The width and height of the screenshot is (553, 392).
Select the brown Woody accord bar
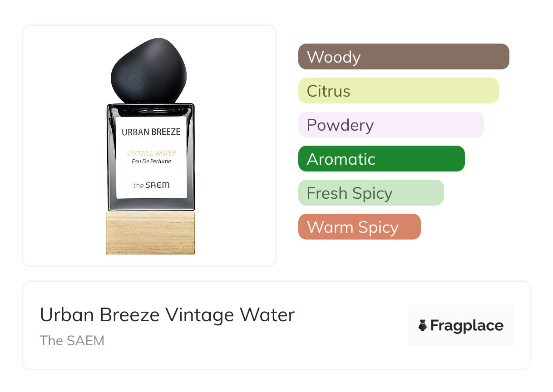coord(403,57)
